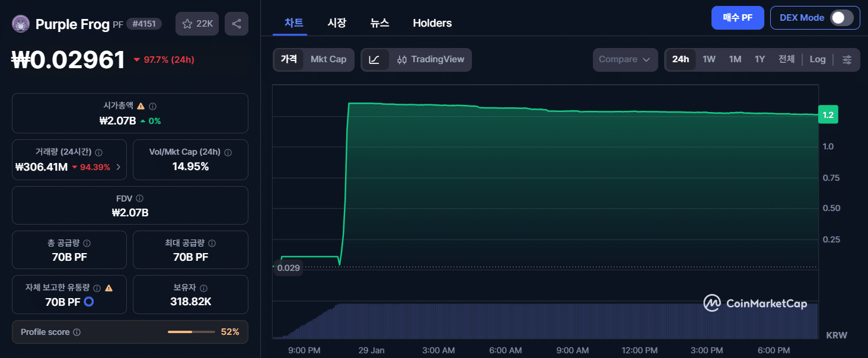Open info icon next to 자체 보고한 유통량
This screenshot has height=358, width=868.
pyautogui.click(x=97, y=288)
